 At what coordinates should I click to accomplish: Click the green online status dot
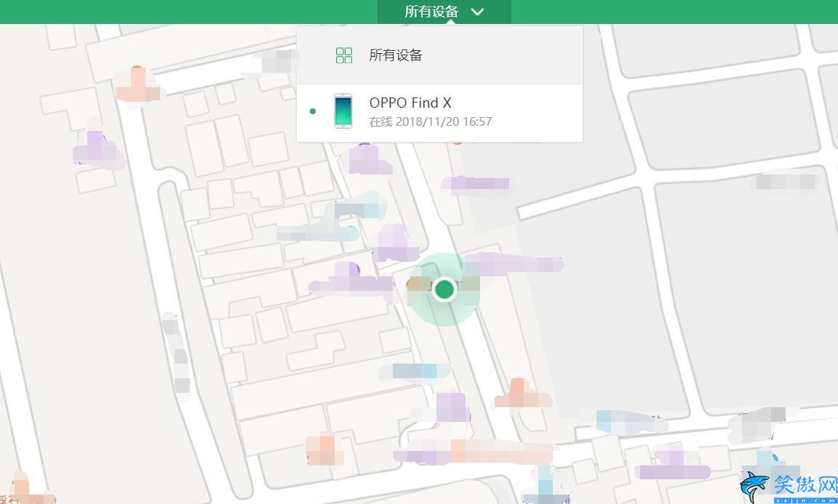coord(313,111)
